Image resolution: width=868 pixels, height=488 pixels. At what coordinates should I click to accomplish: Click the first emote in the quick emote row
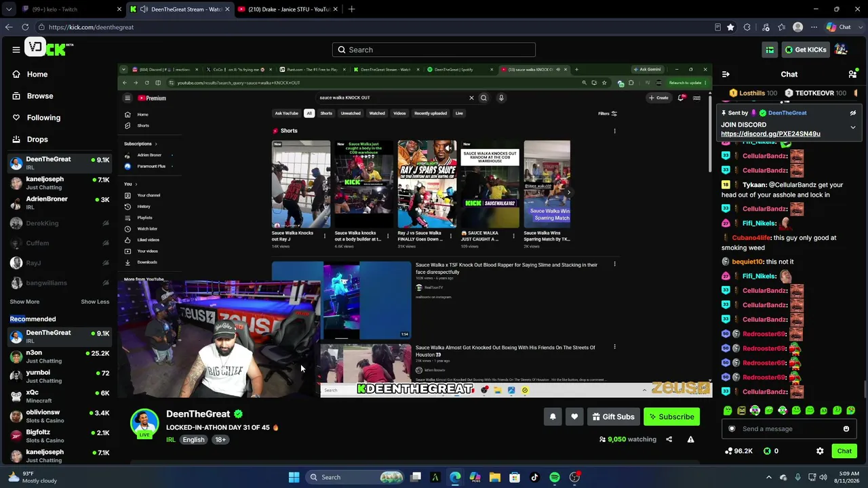pos(728,411)
